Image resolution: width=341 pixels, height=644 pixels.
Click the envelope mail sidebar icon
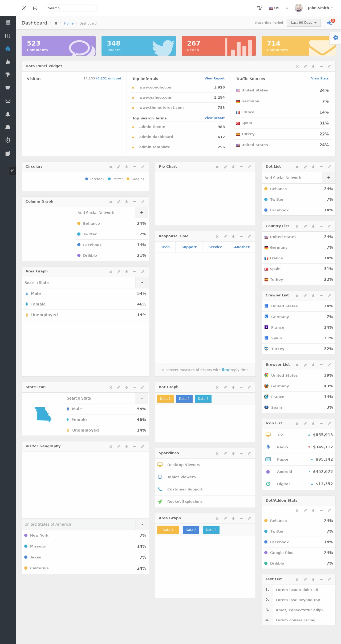[x=8, y=101]
